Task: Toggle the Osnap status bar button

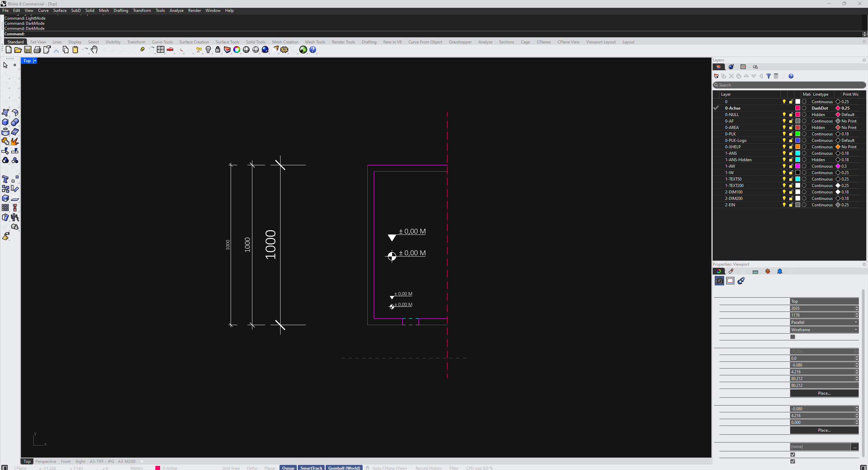Action: pos(288,468)
